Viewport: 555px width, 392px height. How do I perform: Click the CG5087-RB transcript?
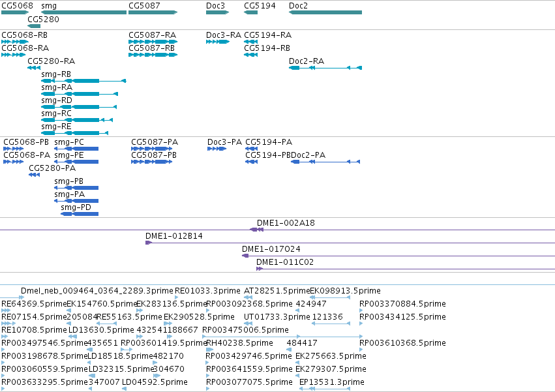[153, 55]
